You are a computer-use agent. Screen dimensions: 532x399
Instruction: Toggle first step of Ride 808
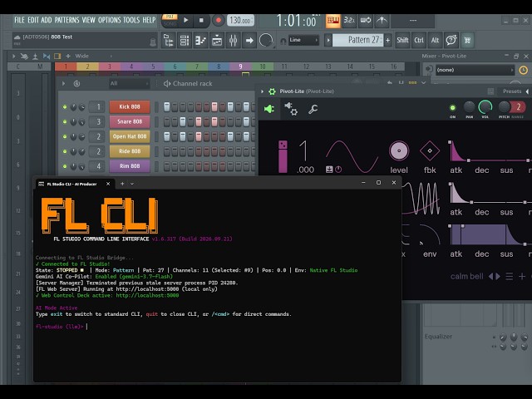166,151
